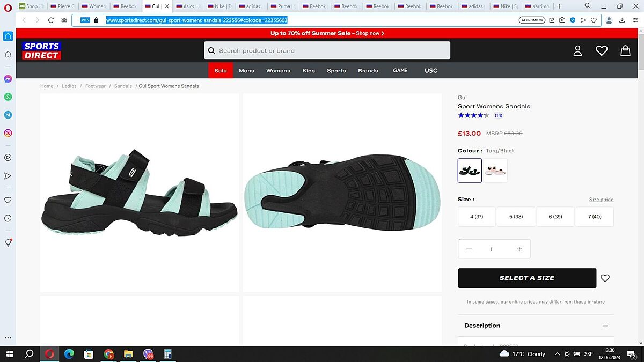Open the shopping bag icon

tap(625, 50)
